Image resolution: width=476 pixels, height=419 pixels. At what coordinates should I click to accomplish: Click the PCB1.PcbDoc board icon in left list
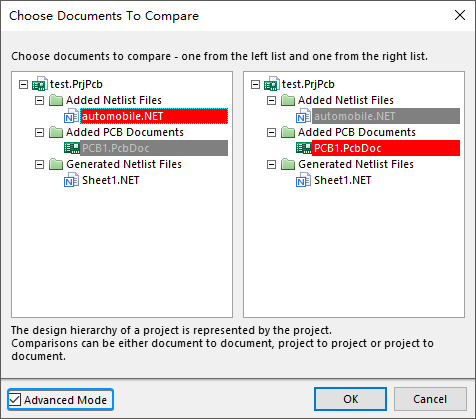(71, 148)
